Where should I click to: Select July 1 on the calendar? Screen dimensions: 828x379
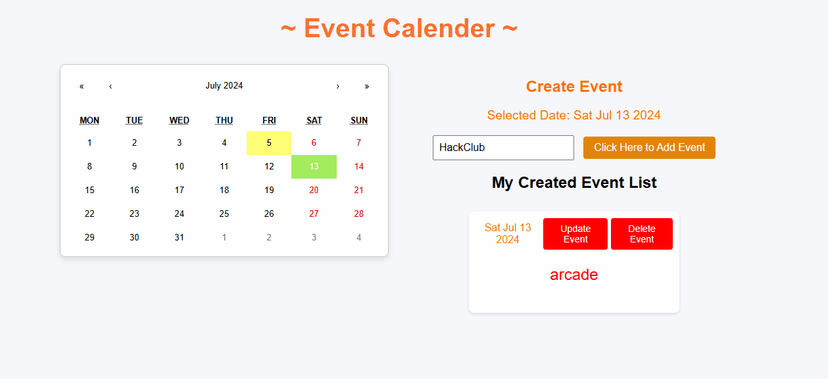pos(89,143)
